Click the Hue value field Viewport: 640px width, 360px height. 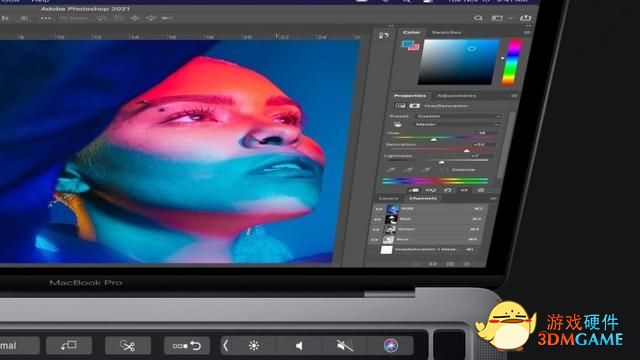point(486,133)
